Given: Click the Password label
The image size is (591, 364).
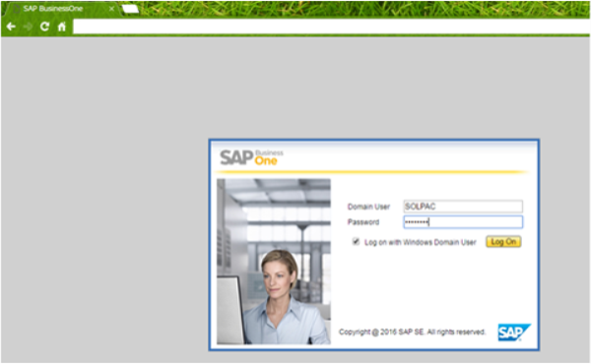Looking at the screenshot, I should click(x=362, y=222).
